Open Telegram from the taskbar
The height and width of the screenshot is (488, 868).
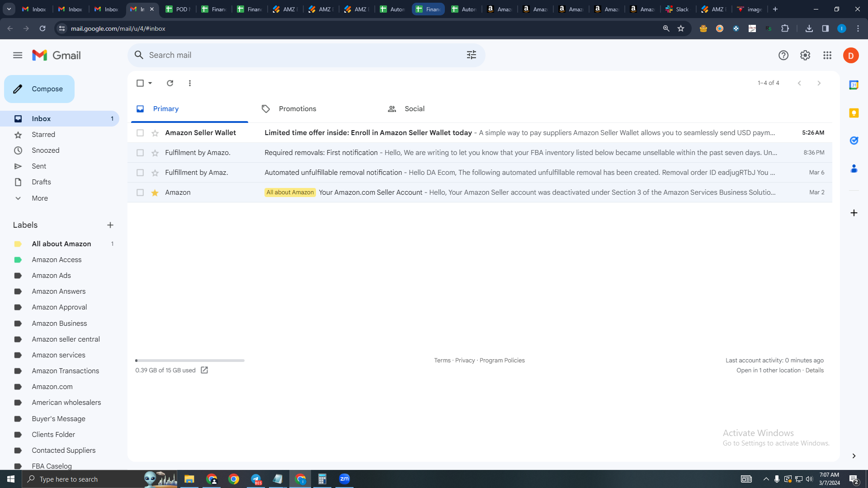pyautogui.click(x=256, y=479)
